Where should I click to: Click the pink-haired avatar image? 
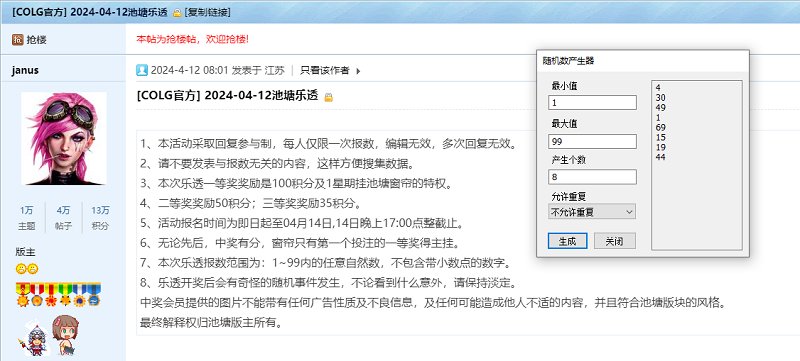[64, 138]
